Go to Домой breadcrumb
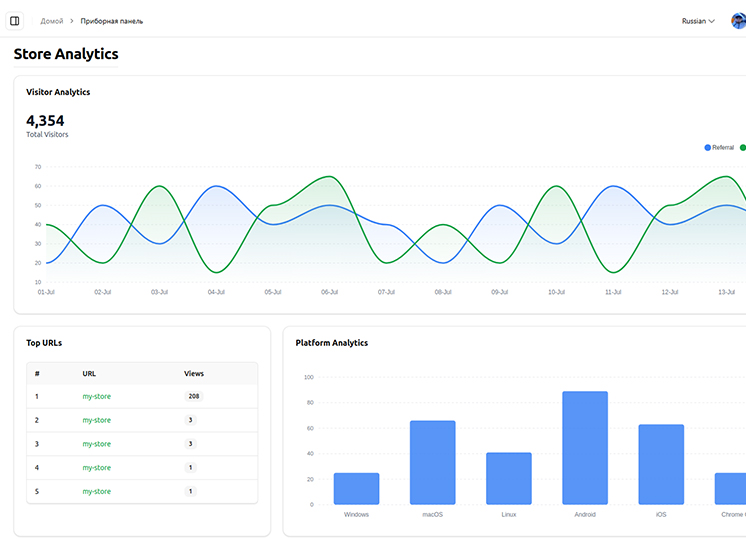Image resolution: width=746 pixels, height=540 pixels. [x=51, y=21]
